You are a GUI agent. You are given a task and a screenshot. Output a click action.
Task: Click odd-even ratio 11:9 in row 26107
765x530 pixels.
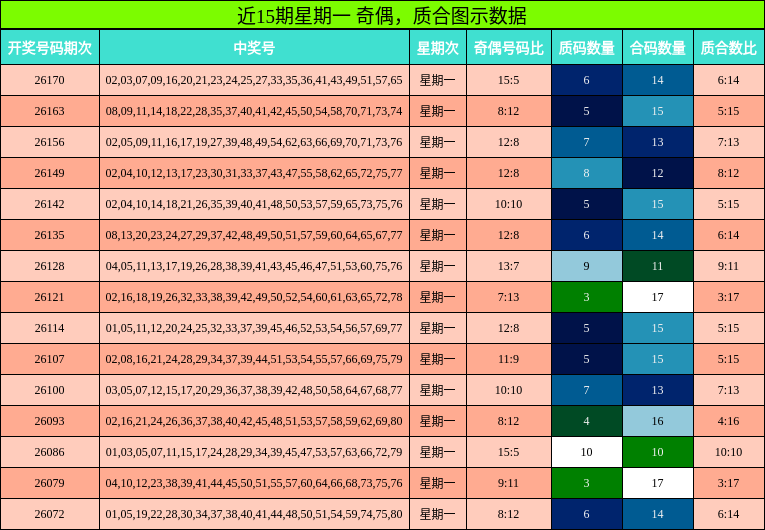tap(509, 359)
